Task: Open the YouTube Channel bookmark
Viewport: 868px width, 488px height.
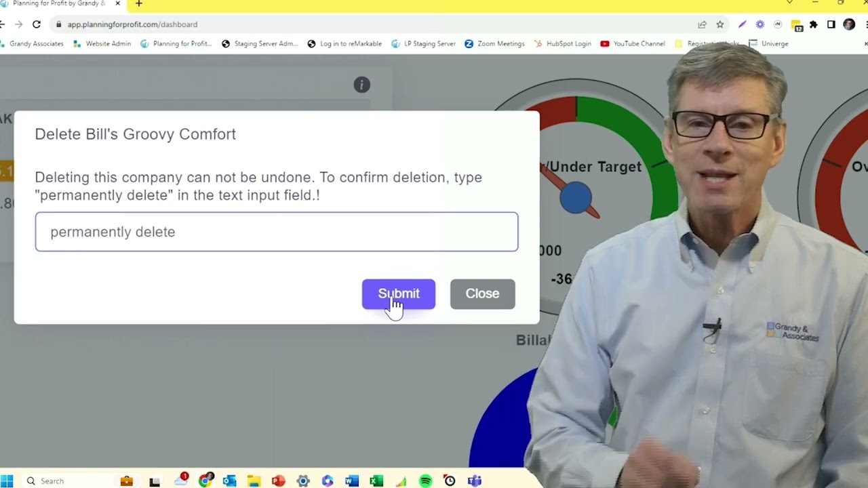Action: (632, 43)
